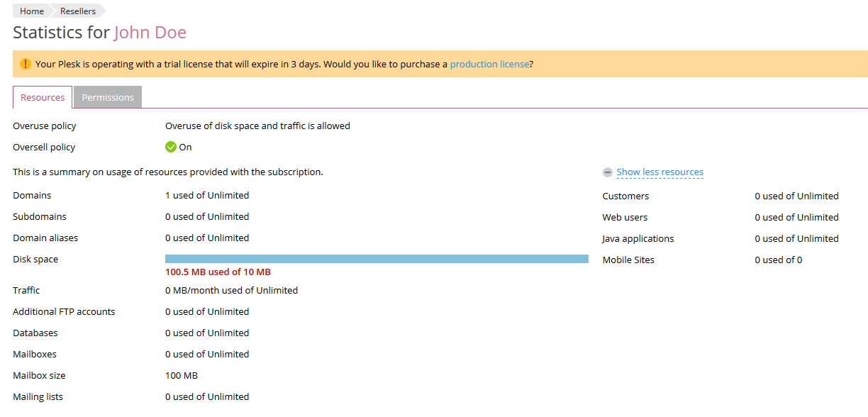The image size is (868, 417).
Task: Click the Domains usage value
Action: coord(207,196)
